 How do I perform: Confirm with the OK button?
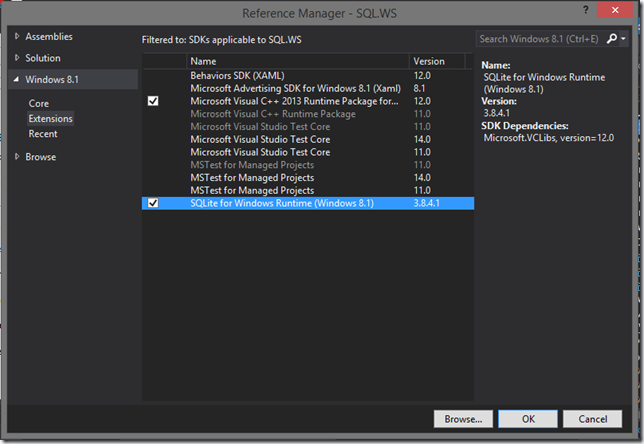528,419
